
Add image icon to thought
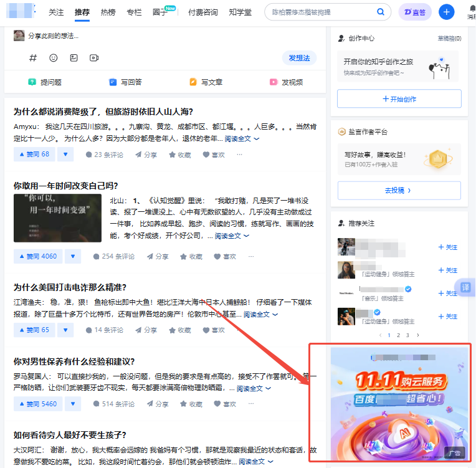point(74,58)
